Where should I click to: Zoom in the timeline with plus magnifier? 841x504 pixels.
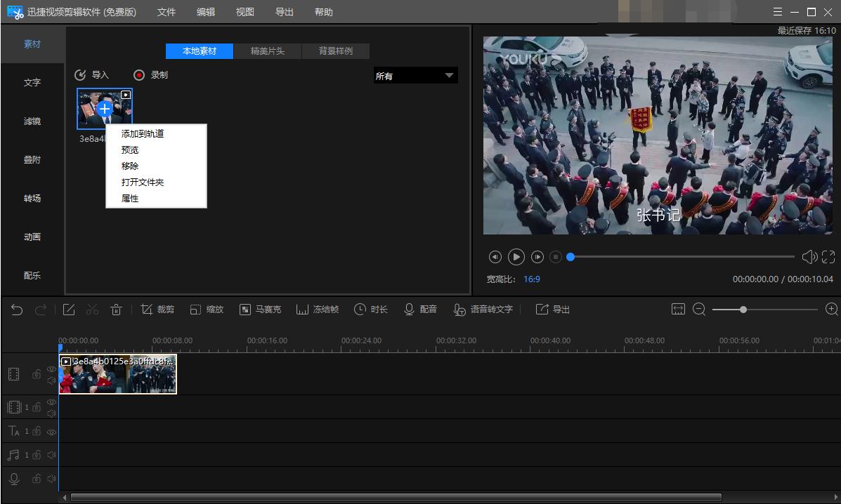[x=832, y=310]
